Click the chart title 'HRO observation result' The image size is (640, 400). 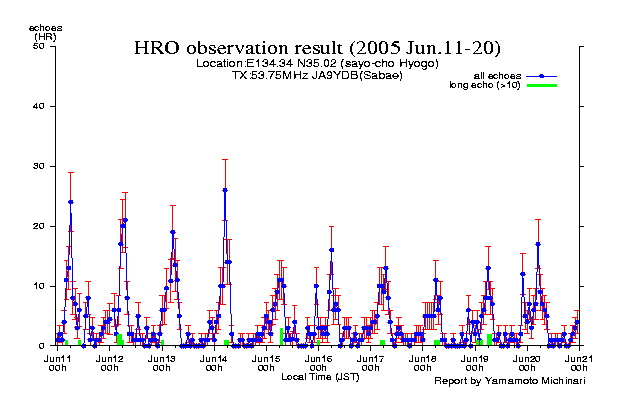tap(317, 48)
